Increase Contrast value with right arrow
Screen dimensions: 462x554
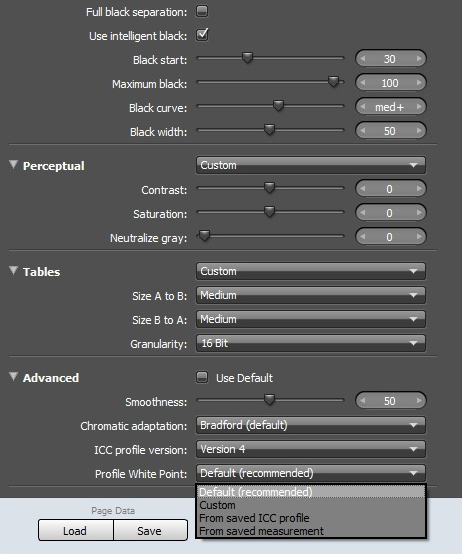tap(419, 189)
